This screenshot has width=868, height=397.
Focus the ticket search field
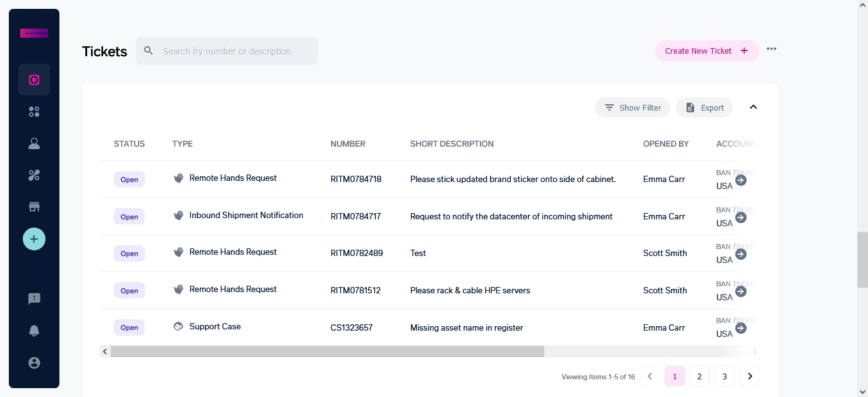point(227,51)
